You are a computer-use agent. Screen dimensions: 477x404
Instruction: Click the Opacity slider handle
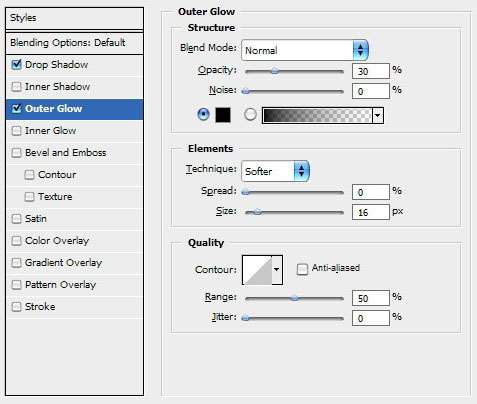pyautogui.click(x=275, y=71)
